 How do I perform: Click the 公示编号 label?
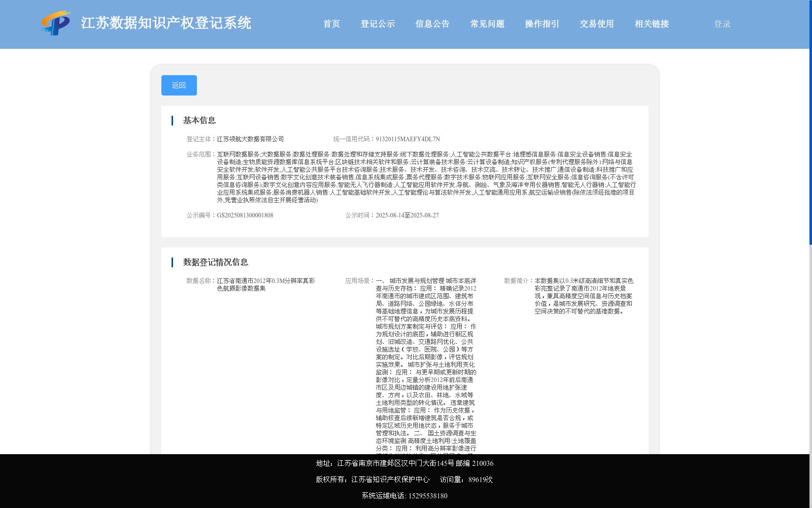[x=201, y=215]
